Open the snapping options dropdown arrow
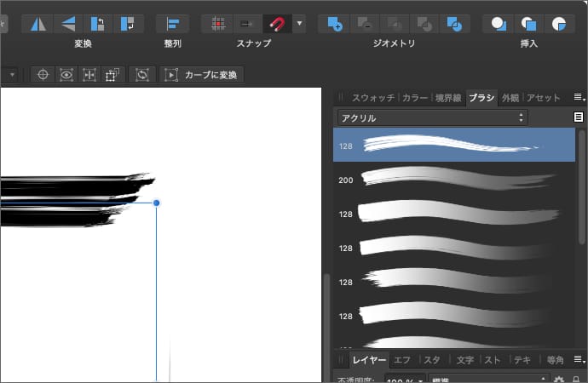This screenshot has height=383, width=588. click(299, 24)
